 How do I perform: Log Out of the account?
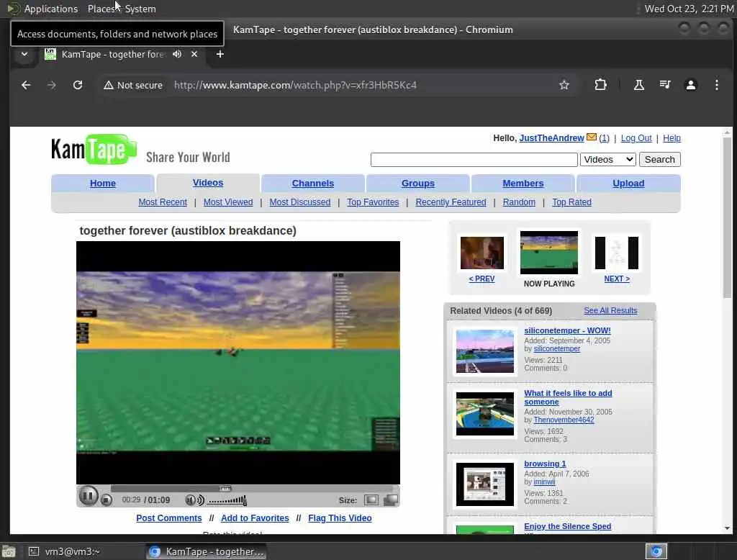(x=636, y=137)
